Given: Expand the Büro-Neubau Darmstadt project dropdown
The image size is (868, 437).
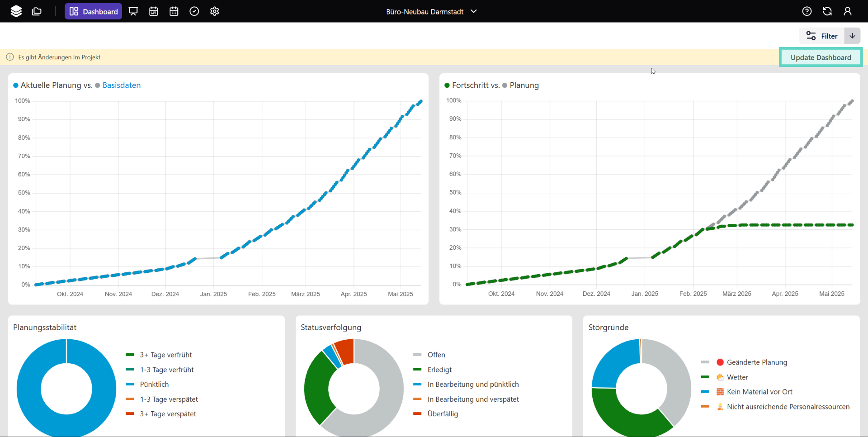Looking at the screenshot, I should click(x=431, y=11).
